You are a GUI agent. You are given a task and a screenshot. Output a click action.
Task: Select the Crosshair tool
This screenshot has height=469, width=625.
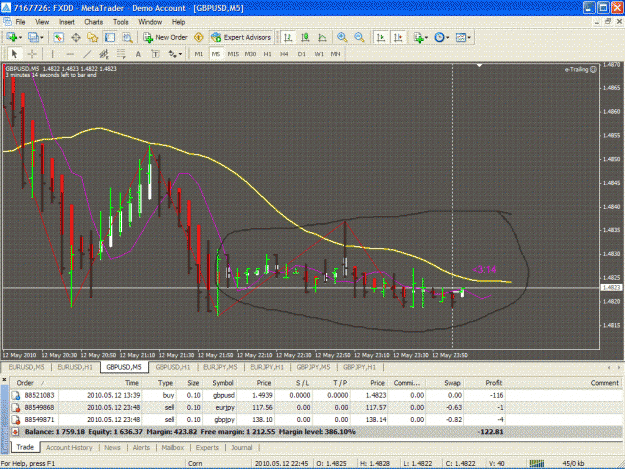click(x=32, y=54)
